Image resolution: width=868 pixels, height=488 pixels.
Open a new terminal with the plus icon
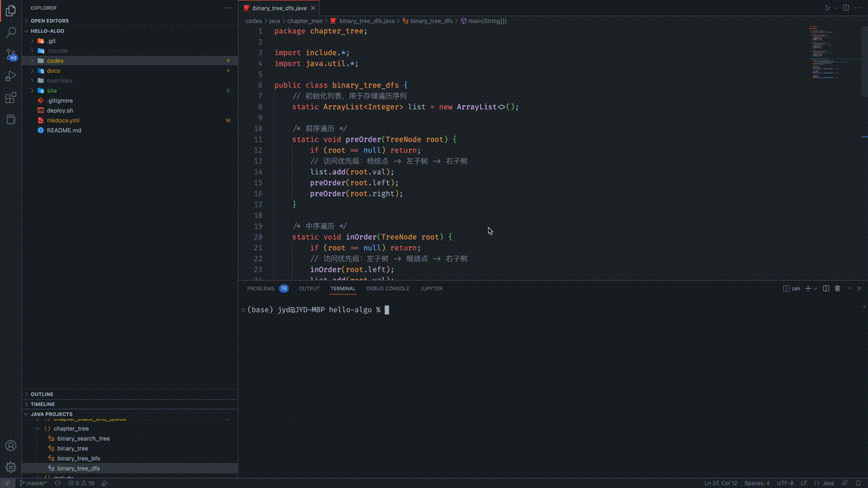[x=807, y=288]
